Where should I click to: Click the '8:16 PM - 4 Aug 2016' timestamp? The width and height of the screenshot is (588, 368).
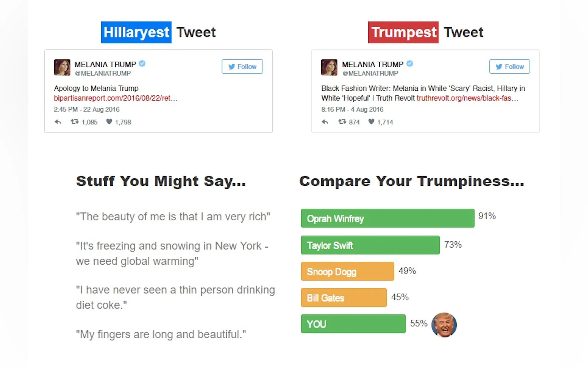[352, 110]
